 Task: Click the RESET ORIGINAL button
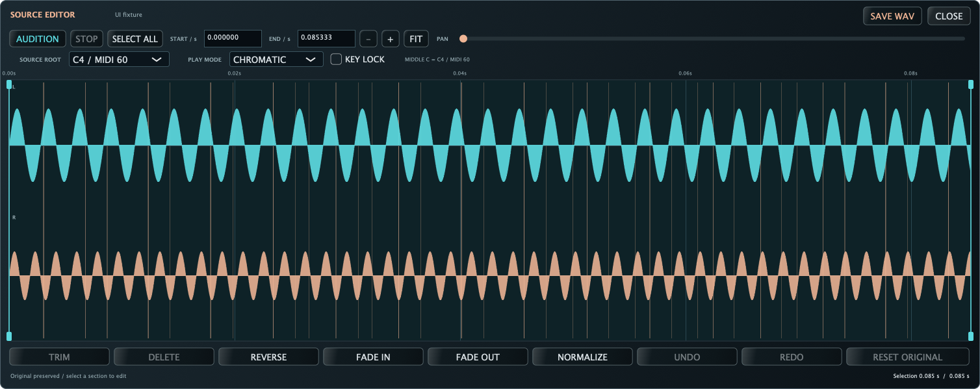coord(907,357)
